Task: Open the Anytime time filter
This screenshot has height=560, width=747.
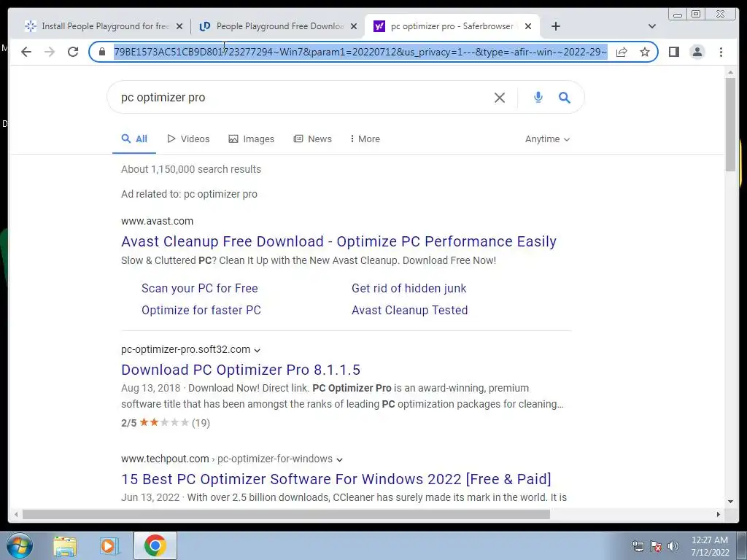Action: 547,139
